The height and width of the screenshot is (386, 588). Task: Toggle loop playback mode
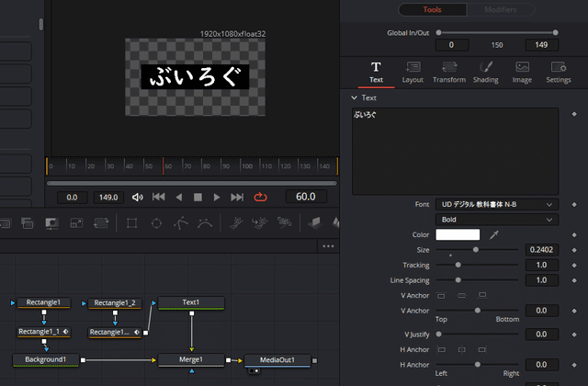(x=260, y=197)
